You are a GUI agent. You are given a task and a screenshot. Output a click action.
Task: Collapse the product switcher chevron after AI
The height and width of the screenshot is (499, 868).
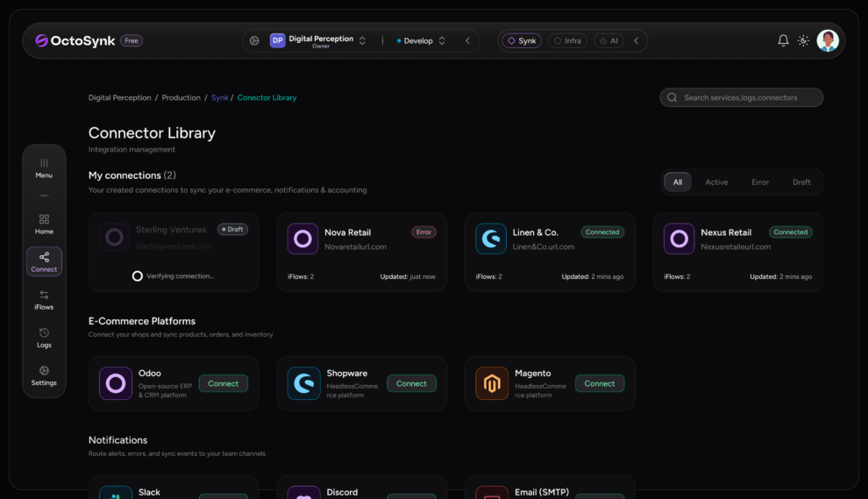[x=636, y=40]
